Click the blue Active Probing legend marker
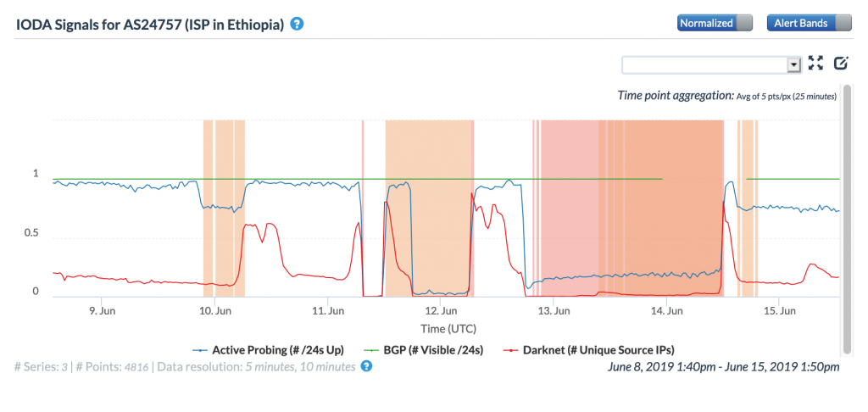This screenshot has height=412, width=868. tap(200, 349)
